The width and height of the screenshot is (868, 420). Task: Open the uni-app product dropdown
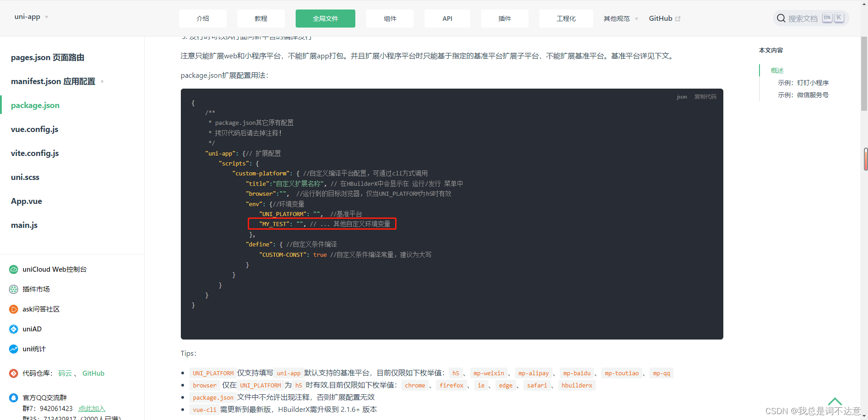31,17
